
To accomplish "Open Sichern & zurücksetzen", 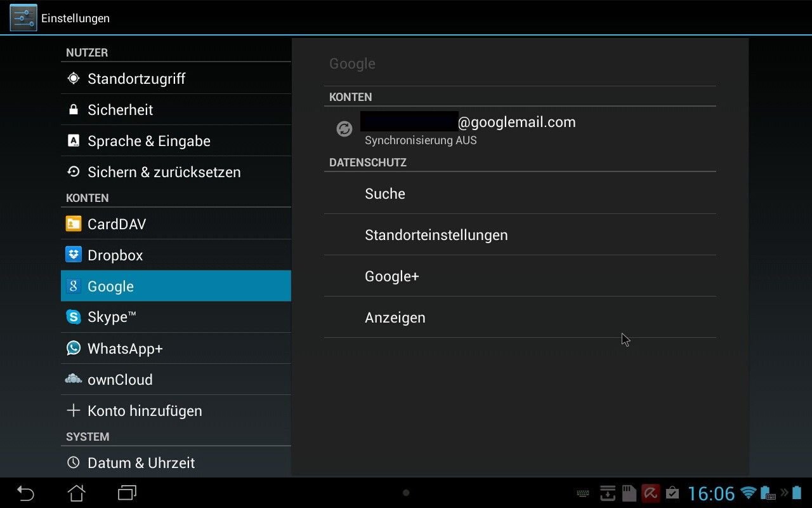I will coord(176,172).
